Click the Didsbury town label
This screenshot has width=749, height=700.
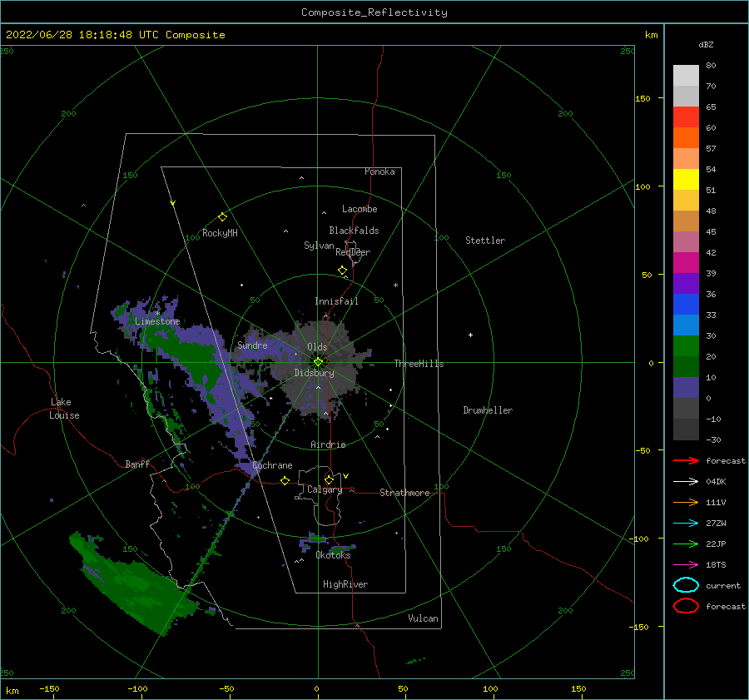[314, 373]
